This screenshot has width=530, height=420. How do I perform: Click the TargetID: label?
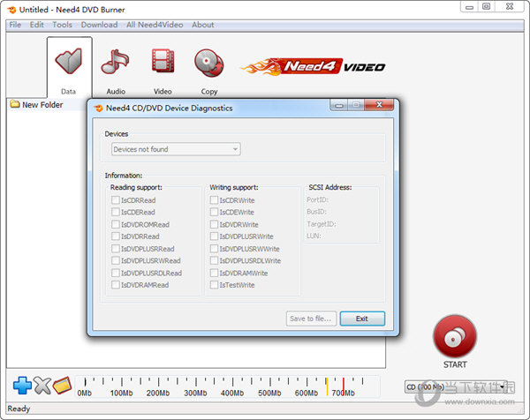pos(322,224)
